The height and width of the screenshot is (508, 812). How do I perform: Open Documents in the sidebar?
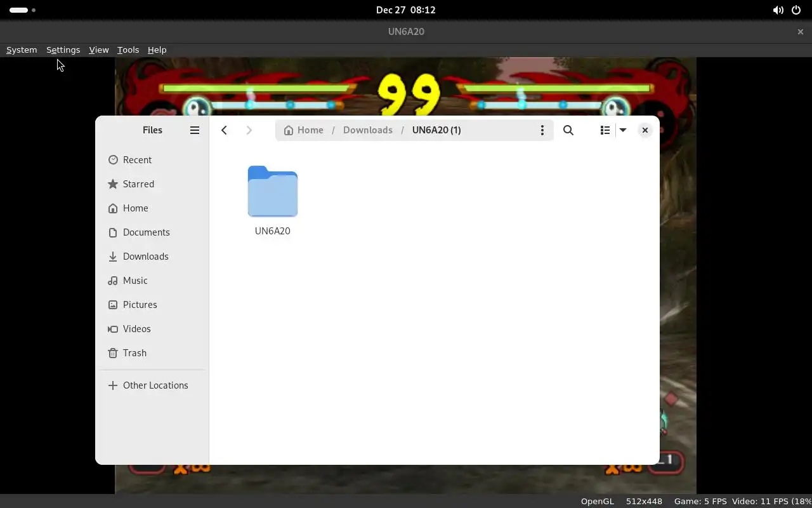coord(152,232)
